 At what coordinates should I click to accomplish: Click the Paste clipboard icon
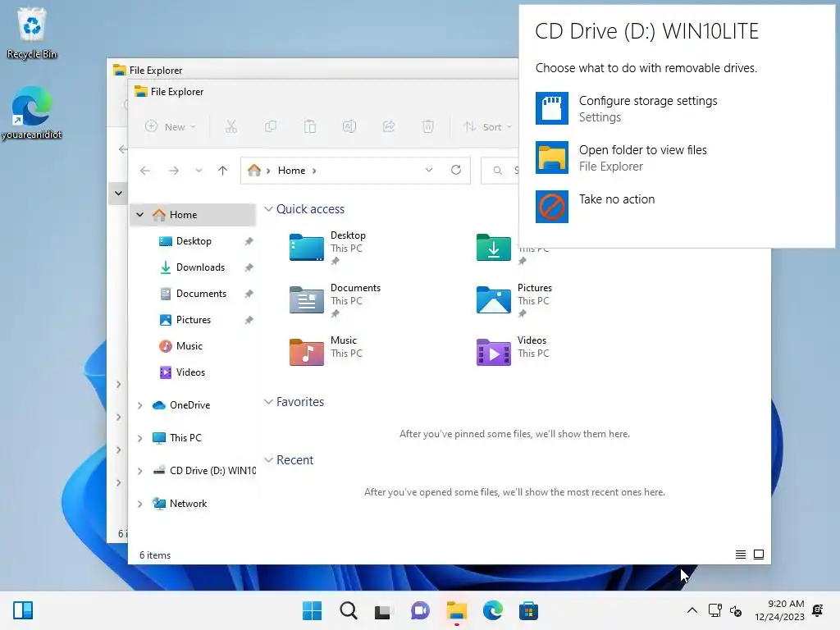(x=309, y=127)
